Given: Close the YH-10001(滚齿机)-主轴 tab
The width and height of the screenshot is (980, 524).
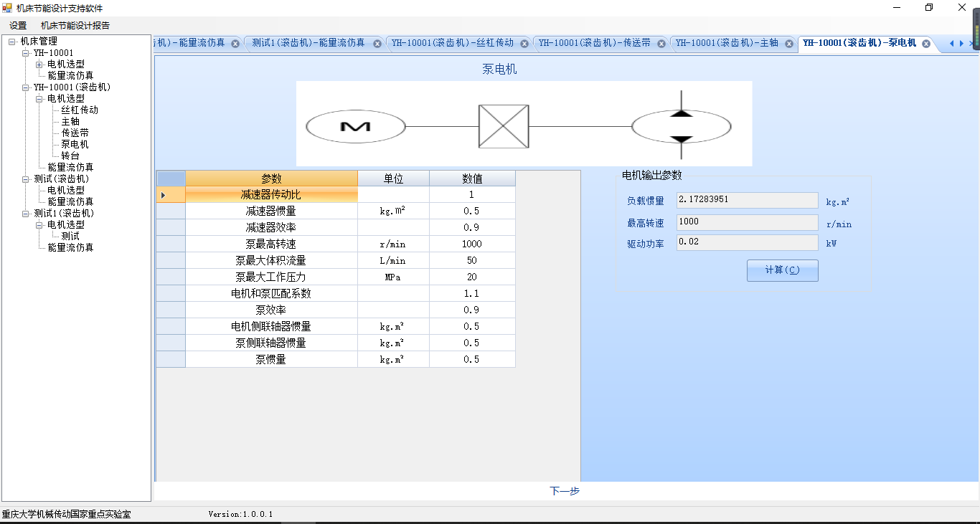Looking at the screenshot, I should coord(789,44).
